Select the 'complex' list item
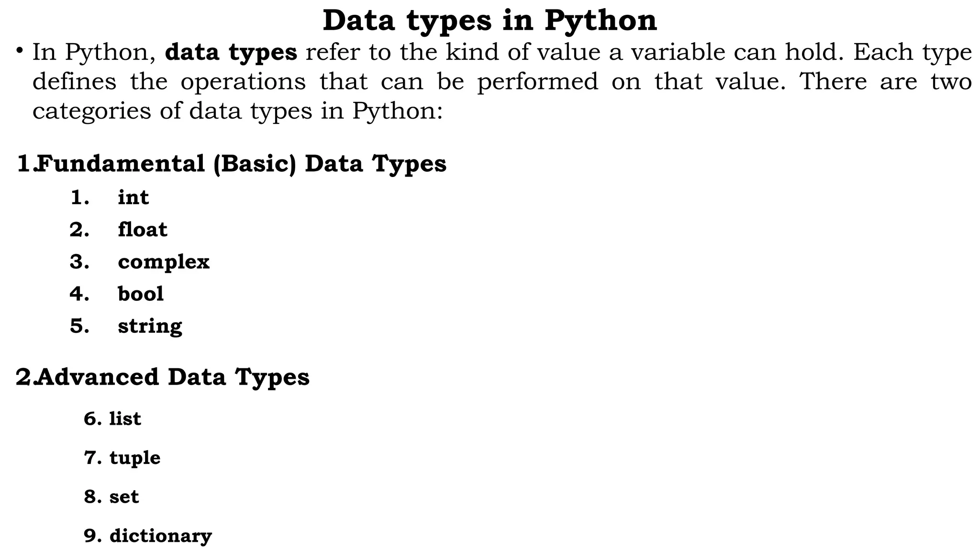This screenshot has width=980, height=551. 164,262
